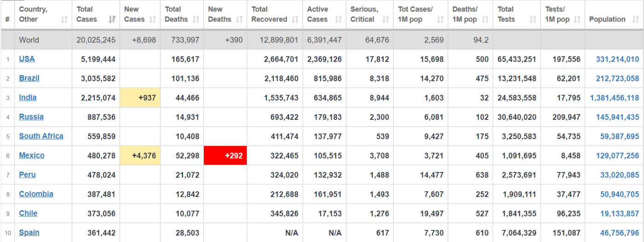Open the Brazil country page link
The width and height of the screenshot is (644, 242).
(29, 78)
